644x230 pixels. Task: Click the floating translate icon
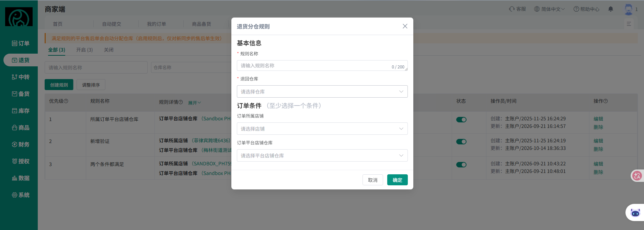click(x=637, y=176)
